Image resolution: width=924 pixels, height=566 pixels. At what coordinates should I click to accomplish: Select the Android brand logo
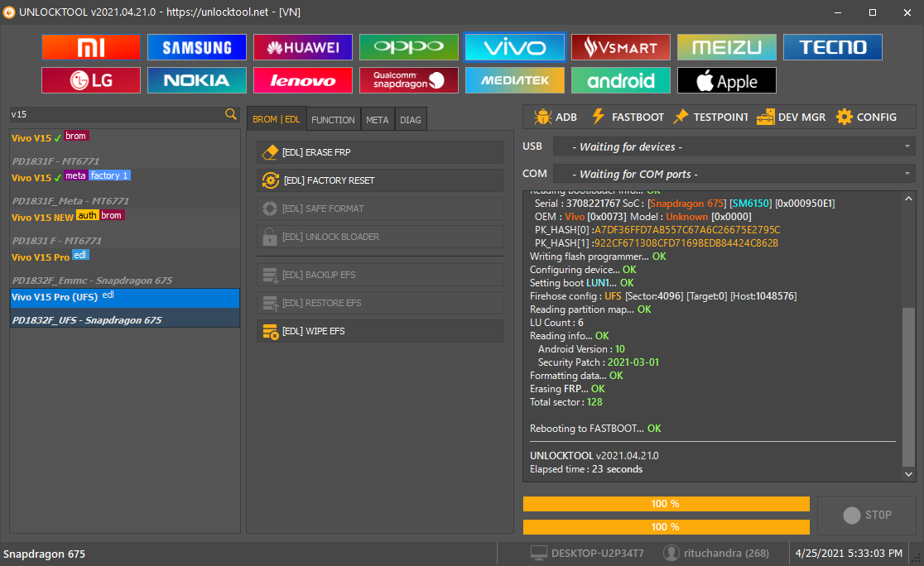[x=621, y=80]
